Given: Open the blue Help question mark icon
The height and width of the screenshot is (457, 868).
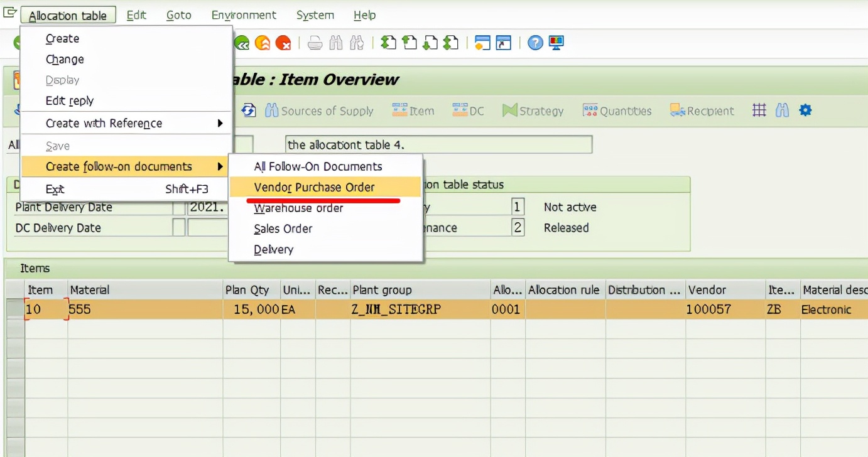Looking at the screenshot, I should click(x=535, y=43).
